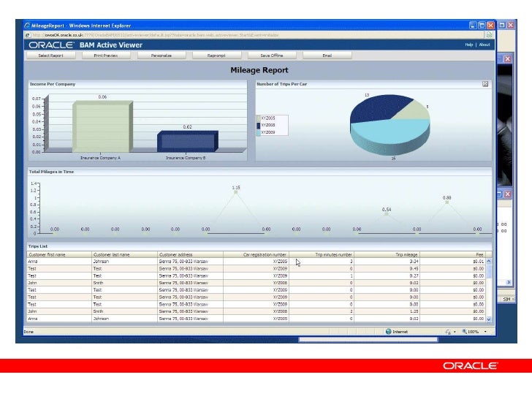Screen dimensions: 532x399
Task: Click the Internet zone globe icon
Action: point(389,332)
